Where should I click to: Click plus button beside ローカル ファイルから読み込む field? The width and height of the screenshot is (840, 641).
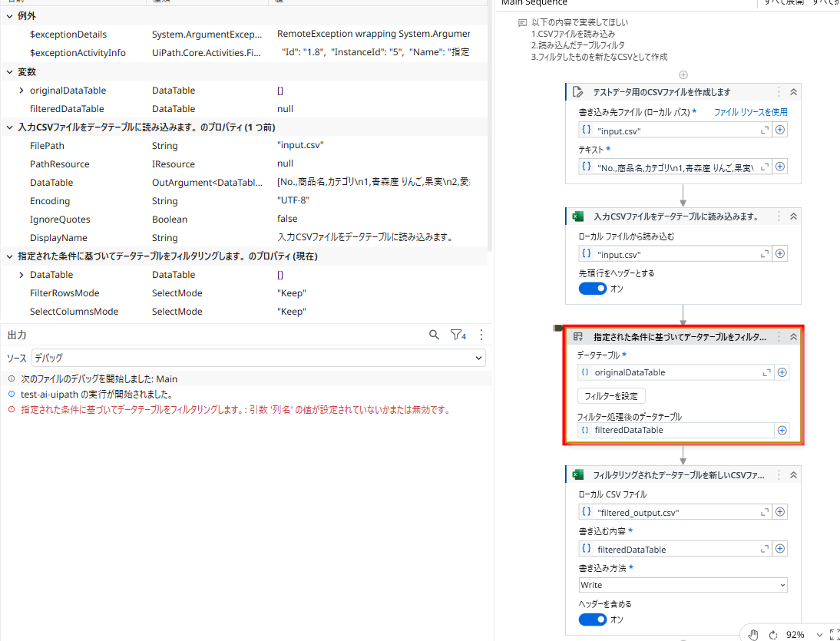[x=780, y=254]
